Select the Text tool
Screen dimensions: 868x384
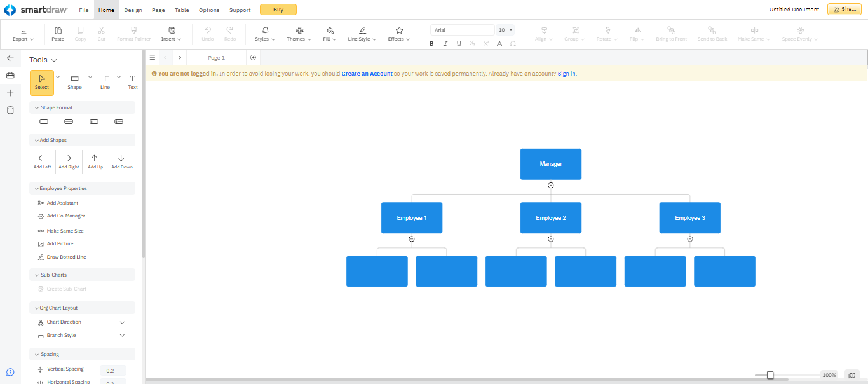pyautogui.click(x=132, y=82)
